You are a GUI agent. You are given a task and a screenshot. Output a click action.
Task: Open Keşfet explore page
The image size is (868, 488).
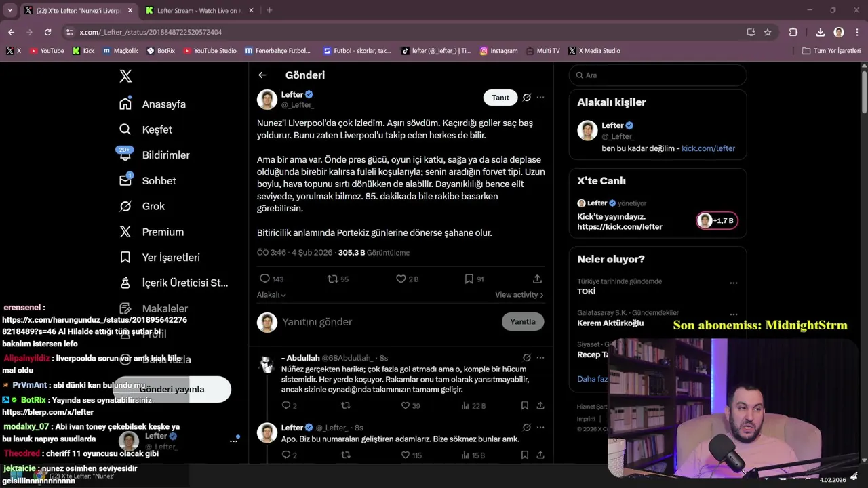[145, 129]
